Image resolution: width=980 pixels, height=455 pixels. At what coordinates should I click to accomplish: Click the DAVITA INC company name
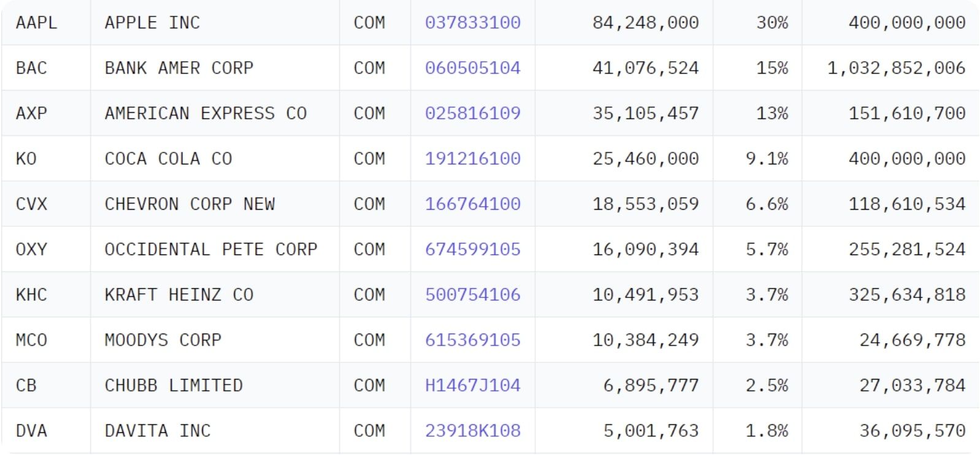tap(158, 431)
